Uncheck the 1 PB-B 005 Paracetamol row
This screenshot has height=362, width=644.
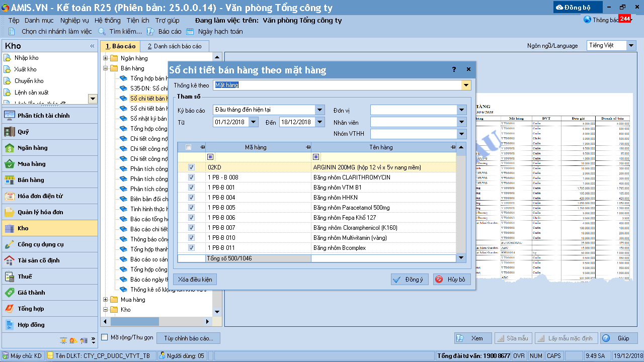(191, 208)
